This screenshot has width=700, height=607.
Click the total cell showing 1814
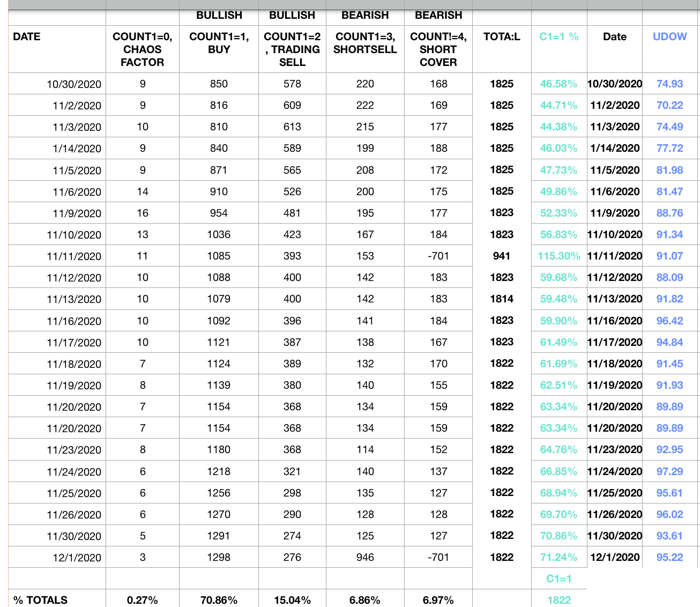click(502, 299)
